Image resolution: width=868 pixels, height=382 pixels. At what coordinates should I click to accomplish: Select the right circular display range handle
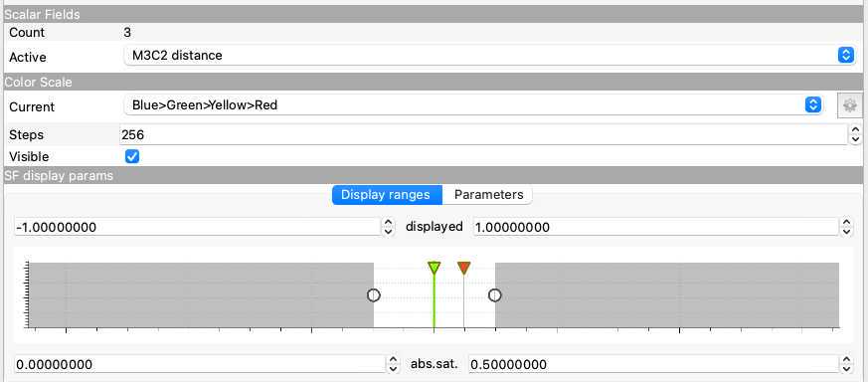coord(495,295)
